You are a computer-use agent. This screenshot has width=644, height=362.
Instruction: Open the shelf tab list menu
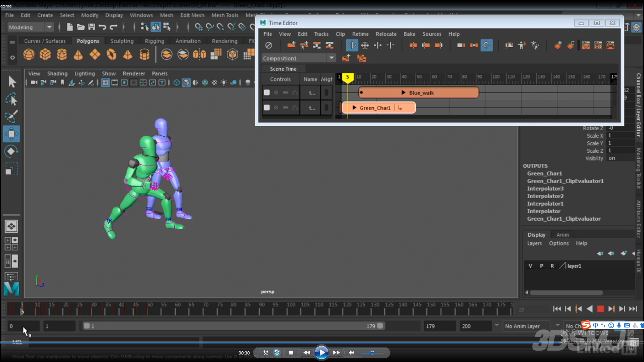[12, 42]
